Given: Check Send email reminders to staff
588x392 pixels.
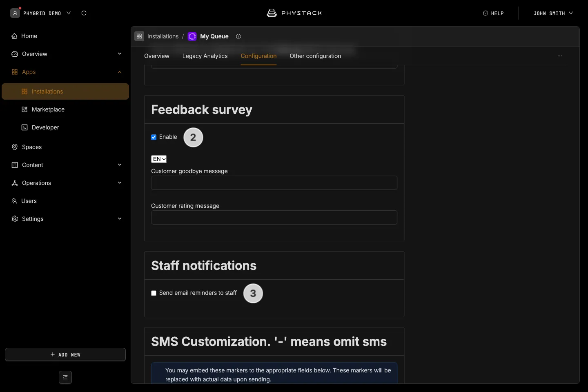Looking at the screenshot, I should (x=154, y=293).
